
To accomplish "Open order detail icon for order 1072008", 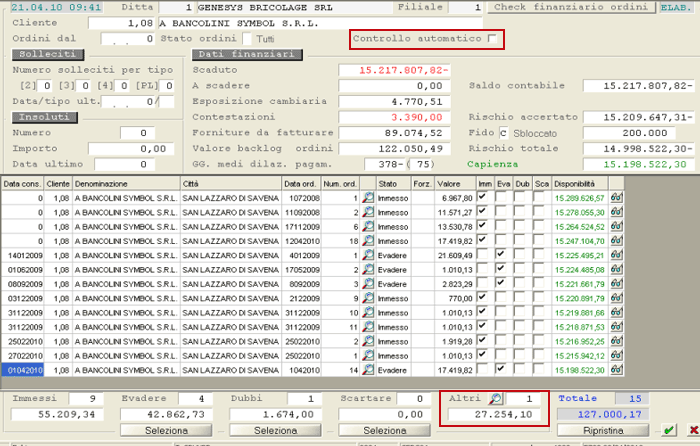I will (x=367, y=199).
